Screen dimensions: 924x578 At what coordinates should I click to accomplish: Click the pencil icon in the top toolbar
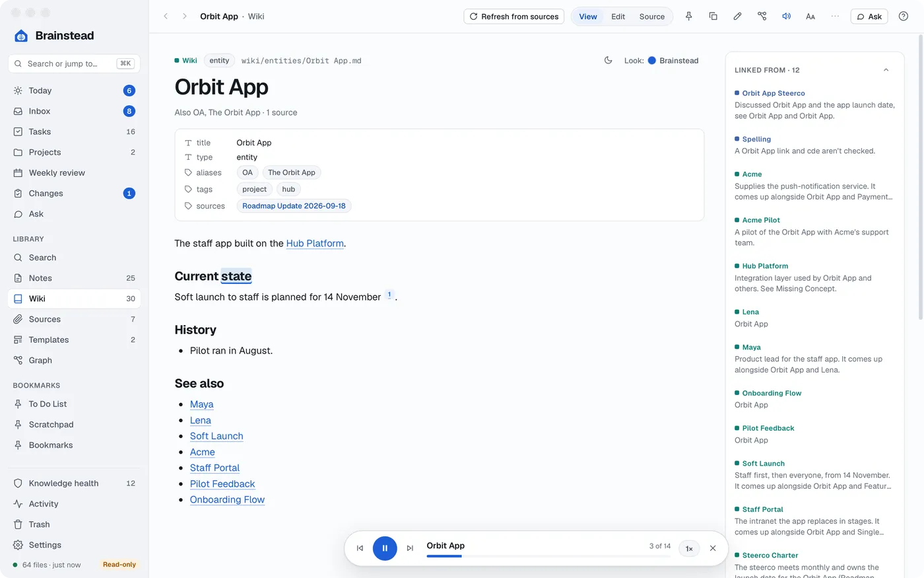pos(738,17)
